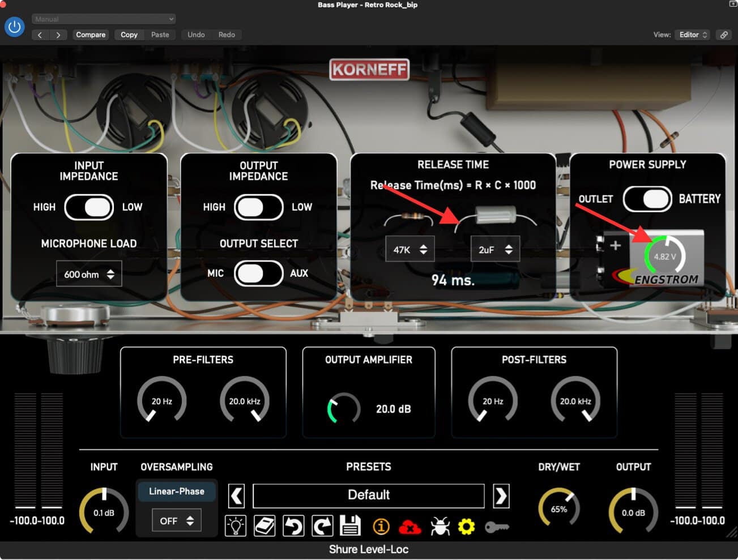Image resolution: width=738 pixels, height=560 pixels.
Task: Open the 2uF capacitor value dropdown
Action: click(x=495, y=249)
